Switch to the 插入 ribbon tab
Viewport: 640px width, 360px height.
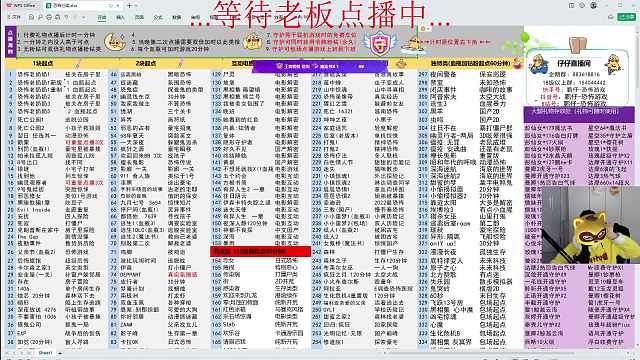(120, 18)
